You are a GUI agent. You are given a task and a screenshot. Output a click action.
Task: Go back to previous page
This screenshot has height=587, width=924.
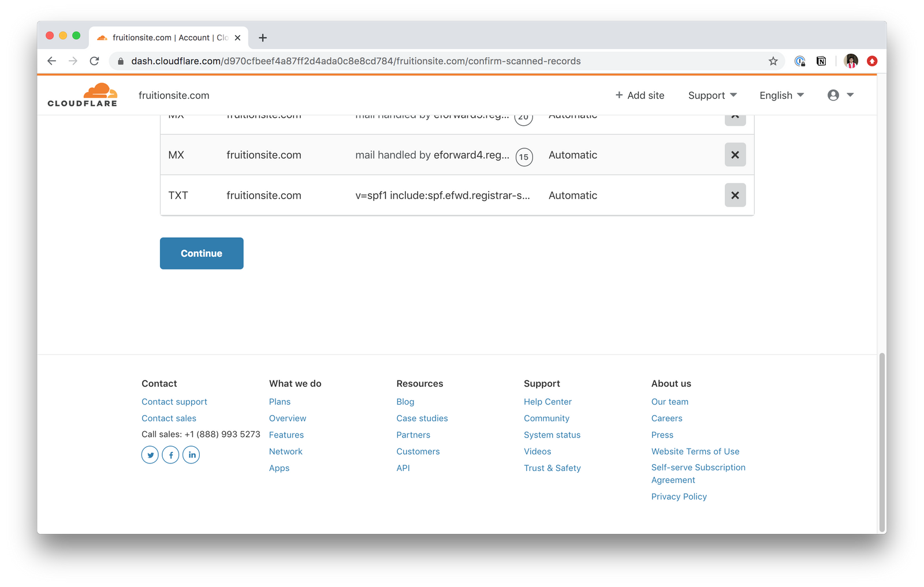click(x=52, y=61)
